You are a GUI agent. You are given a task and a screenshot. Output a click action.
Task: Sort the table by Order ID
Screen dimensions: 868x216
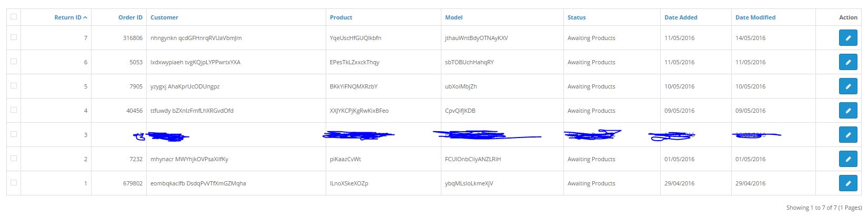[x=130, y=17]
